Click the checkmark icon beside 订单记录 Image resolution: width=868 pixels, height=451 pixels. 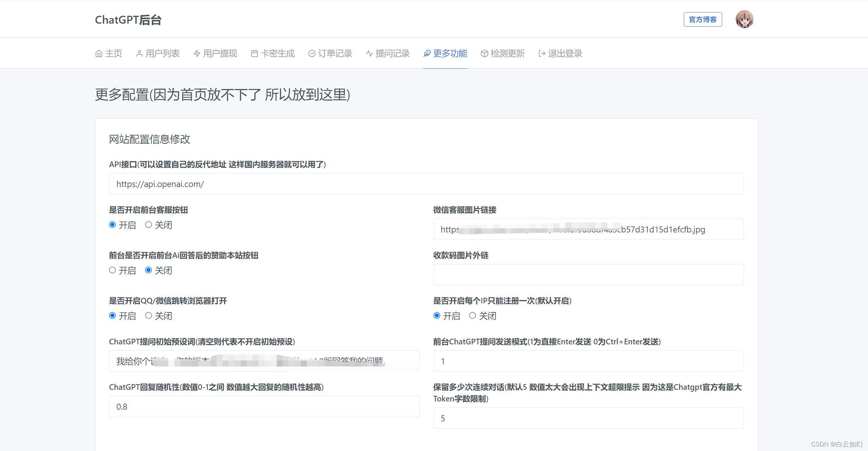coord(312,54)
